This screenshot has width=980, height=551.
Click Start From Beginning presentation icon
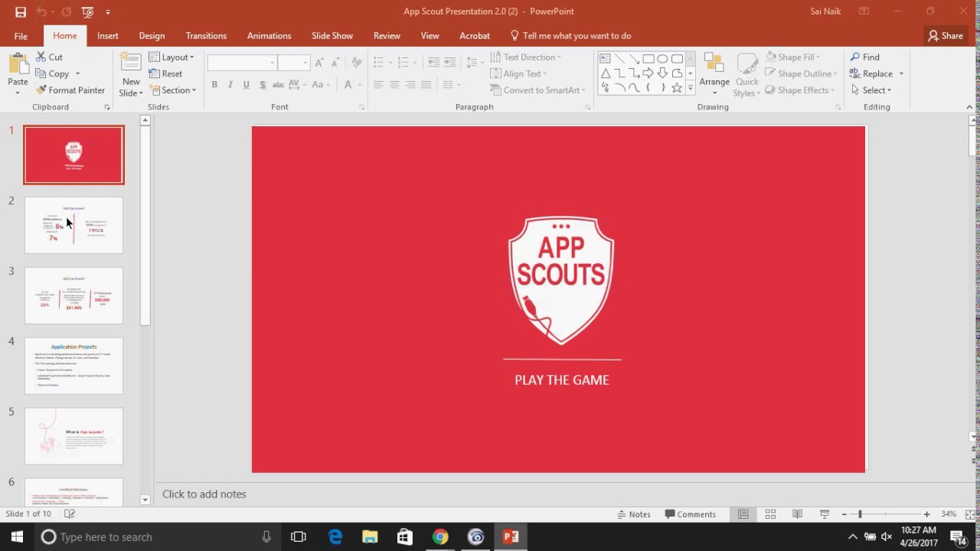(x=87, y=11)
